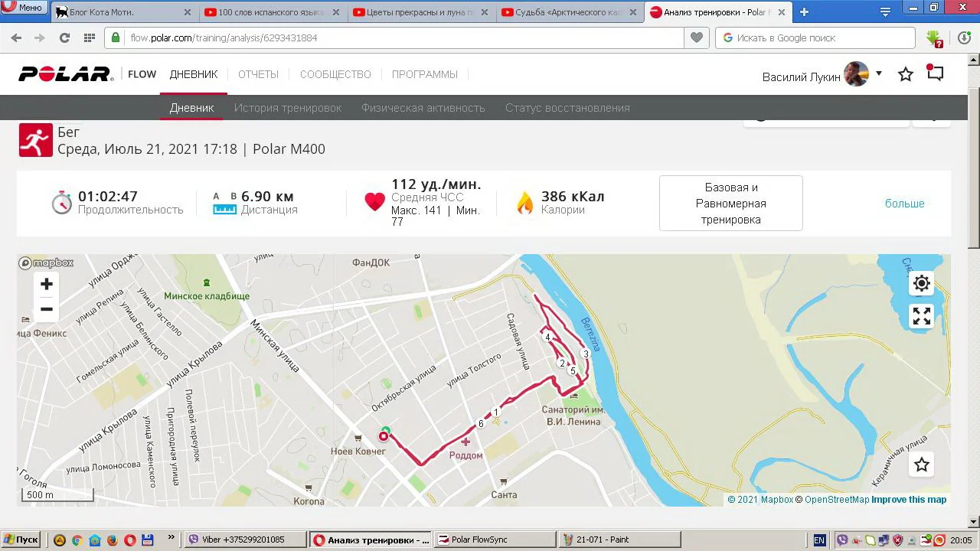Click the star icon on the map
Image resolution: width=980 pixels, height=551 pixels.
pyautogui.click(x=922, y=465)
